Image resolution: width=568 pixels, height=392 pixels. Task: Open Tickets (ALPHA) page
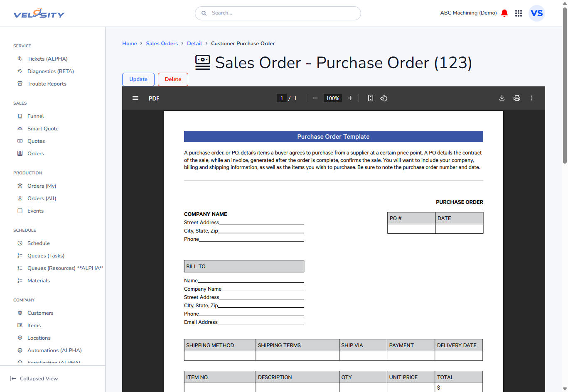click(47, 59)
